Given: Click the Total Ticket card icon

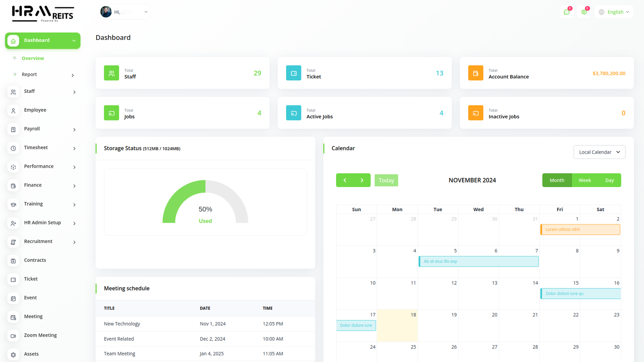Looking at the screenshot, I should pyautogui.click(x=293, y=73).
